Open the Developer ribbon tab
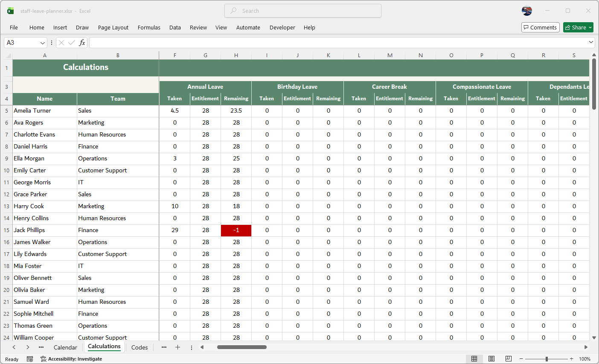The width and height of the screenshot is (599, 364). (x=282, y=27)
